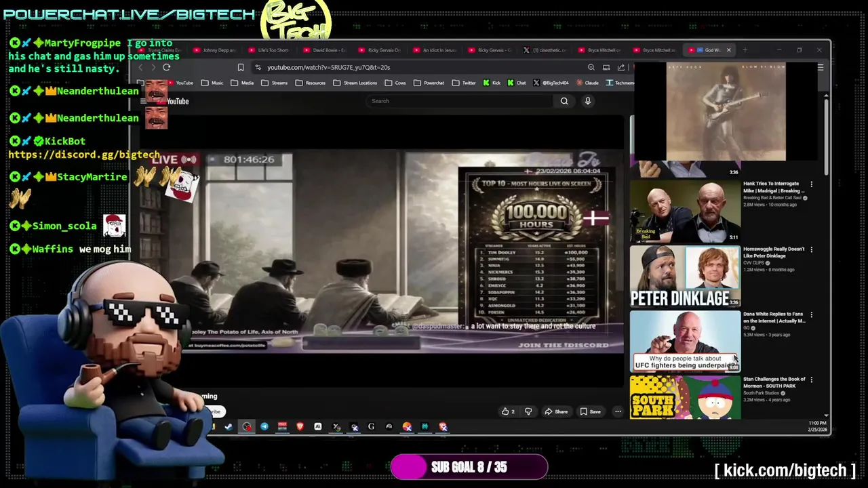Viewport: 868px width, 488px height.
Task: Open options menu for Stan Challenges Book of Mormon video
Action: coord(812,380)
